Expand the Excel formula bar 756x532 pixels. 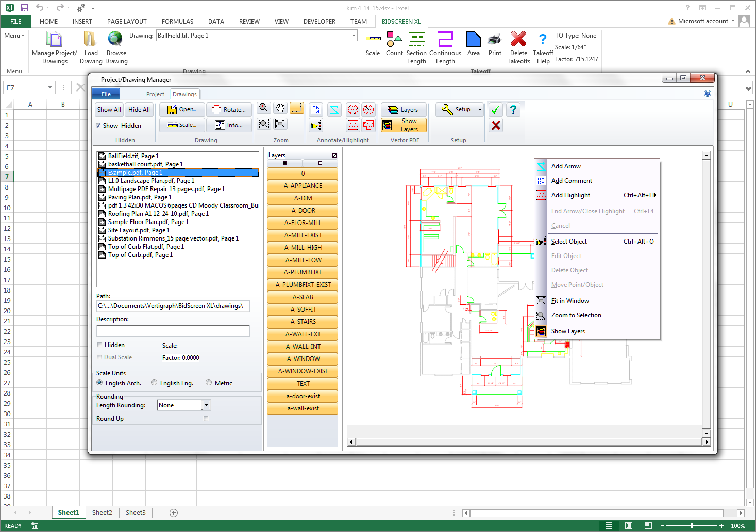(748, 88)
